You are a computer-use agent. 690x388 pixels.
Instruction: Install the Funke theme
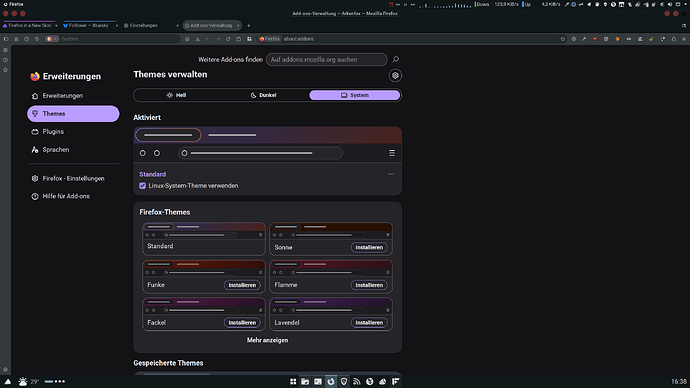[242, 285]
